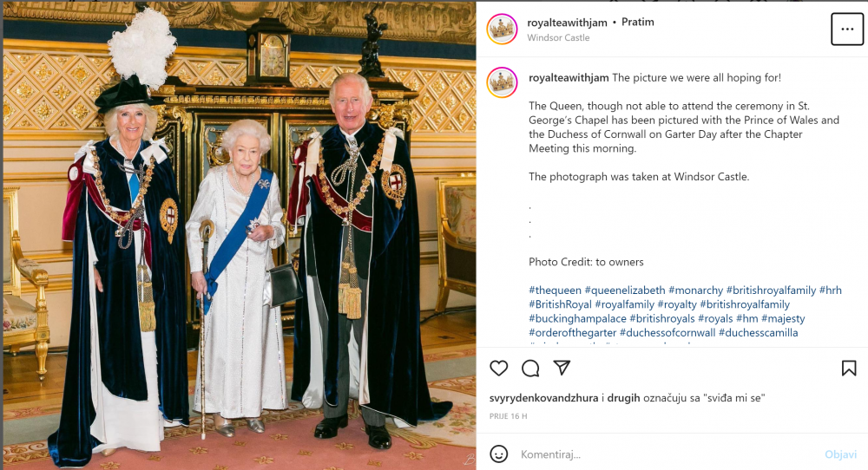
Task: Open the Windsor Castle location link
Action: coord(558,37)
